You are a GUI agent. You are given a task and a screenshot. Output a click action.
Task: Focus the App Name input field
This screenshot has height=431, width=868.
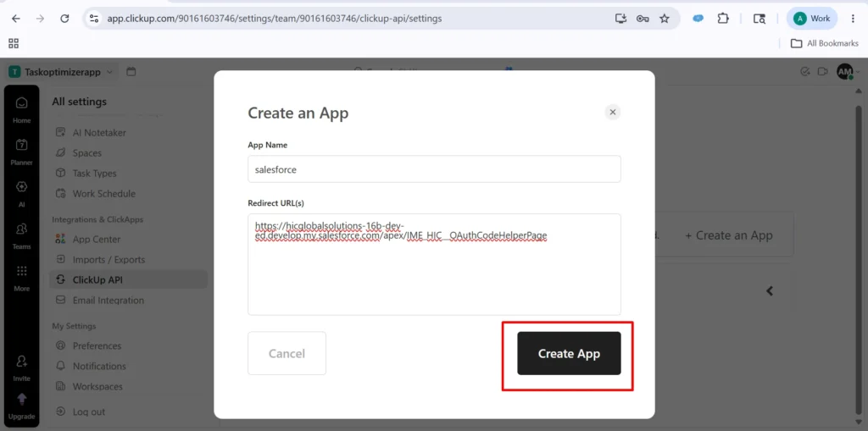pyautogui.click(x=434, y=169)
